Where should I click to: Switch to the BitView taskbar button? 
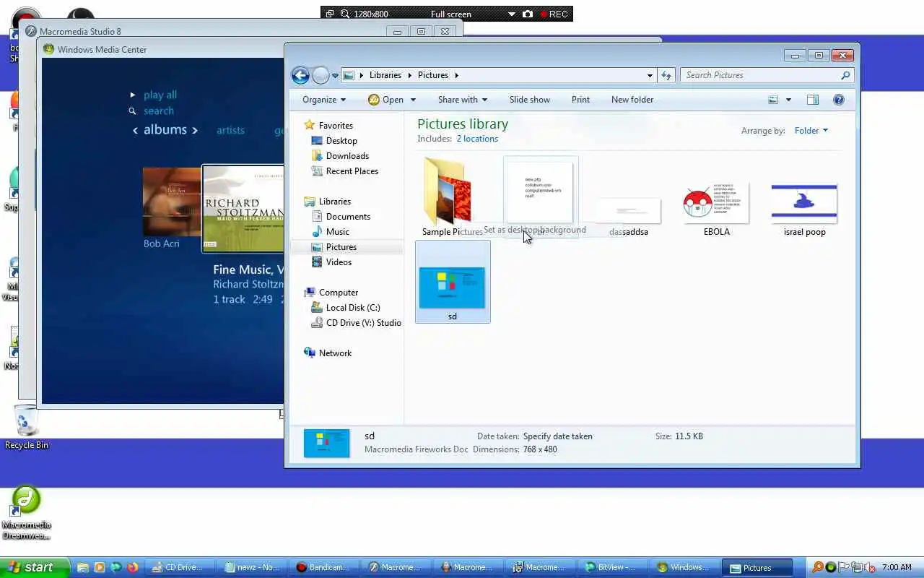point(611,568)
